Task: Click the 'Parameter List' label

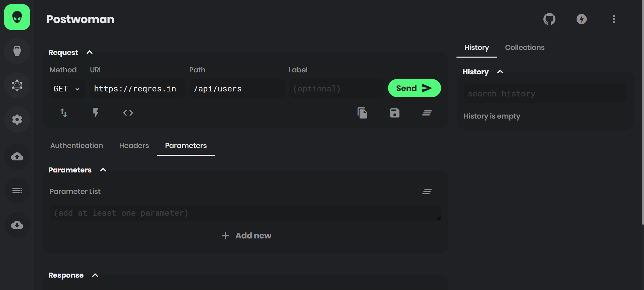Action: tap(75, 192)
